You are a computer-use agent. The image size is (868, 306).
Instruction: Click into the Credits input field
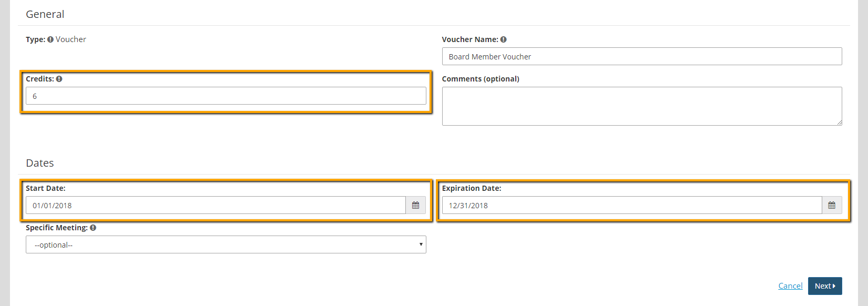[226, 96]
